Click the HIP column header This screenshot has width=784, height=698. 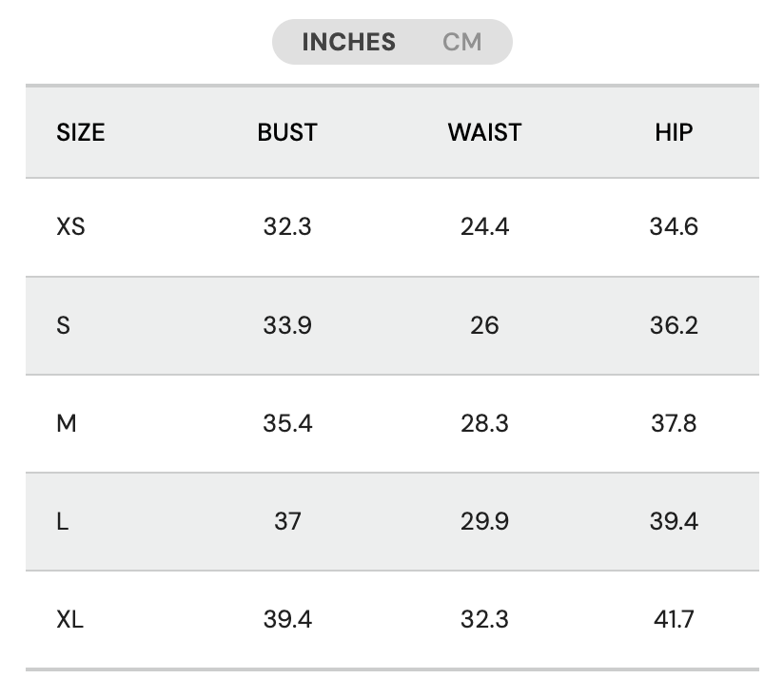[x=674, y=132]
